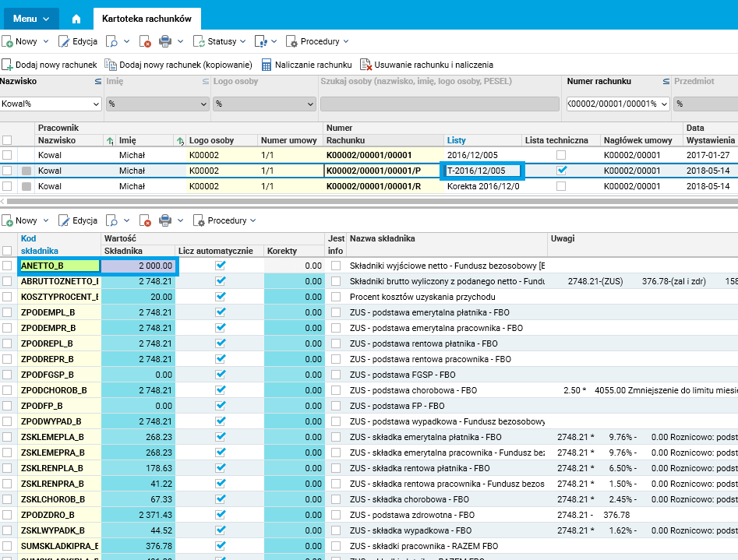Uncheck Licz automatycznie for ANETTO_B row
Screen dimensions: 738x560
(x=221, y=266)
